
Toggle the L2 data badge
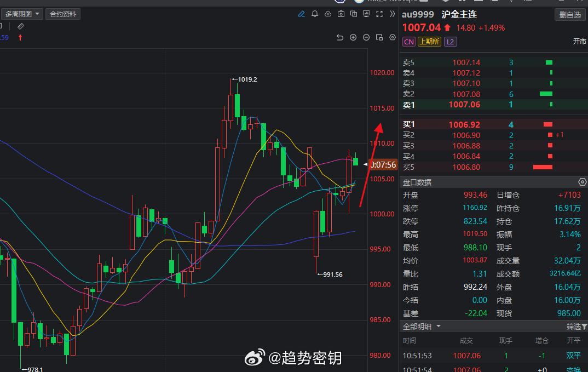point(450,41)
